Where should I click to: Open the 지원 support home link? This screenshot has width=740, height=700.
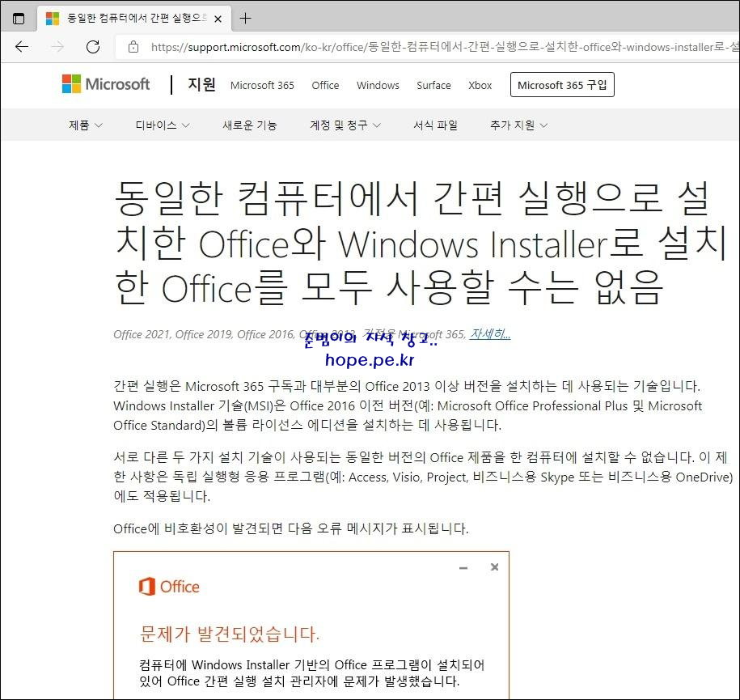tap(202, 84)
